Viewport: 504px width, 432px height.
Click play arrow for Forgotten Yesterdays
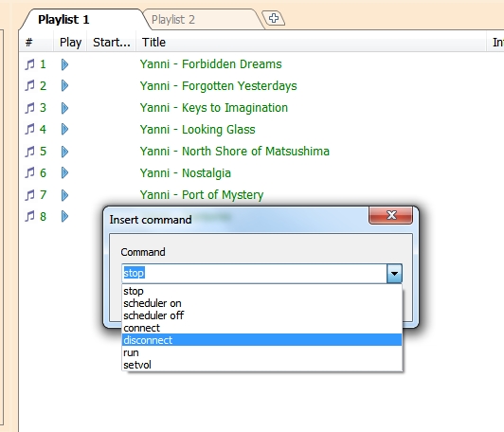pos(64,86)
